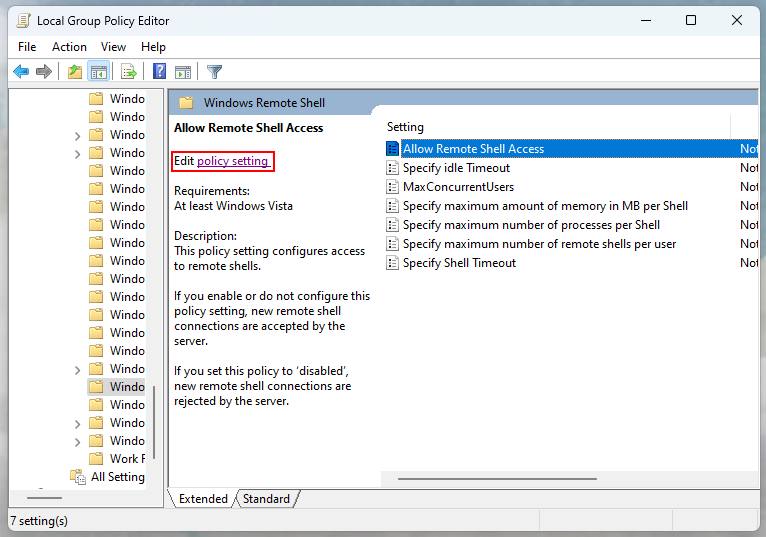
Task: Click the Back arrow toolbar icon
Action: [x=21, y=71]
